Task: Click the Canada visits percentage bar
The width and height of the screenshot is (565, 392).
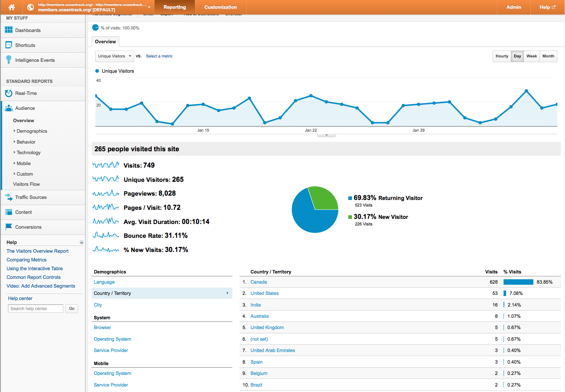Action: coord(518,282)
